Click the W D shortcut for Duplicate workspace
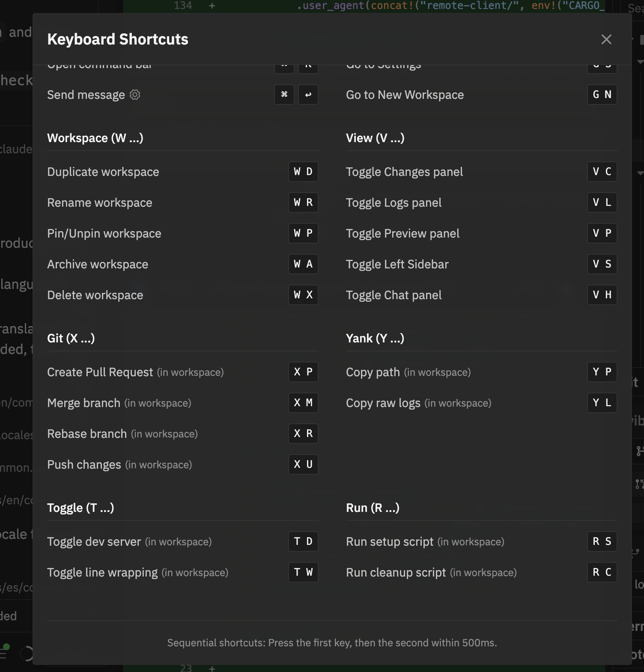Viewport: 644px width, 672px height. pos(303,172)
